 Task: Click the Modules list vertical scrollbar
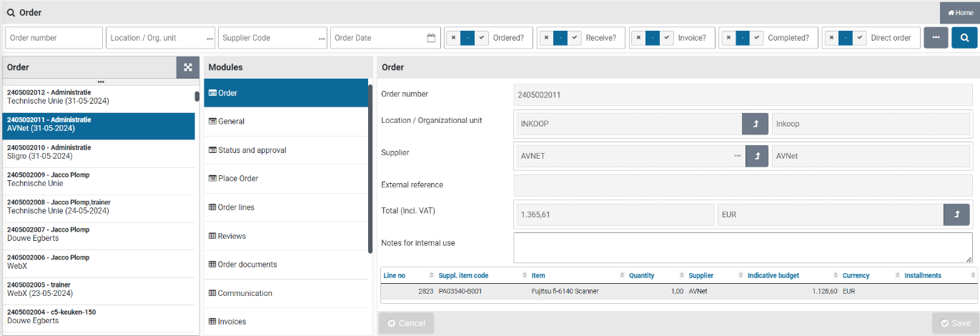tap(370, 168)
